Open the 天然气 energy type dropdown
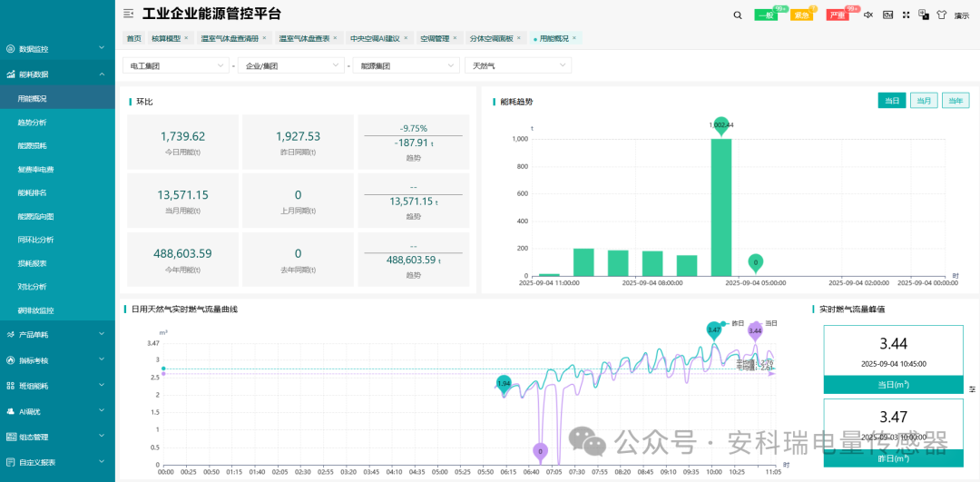The width and height of the screenshot is (980, 482). pos(518,65)
